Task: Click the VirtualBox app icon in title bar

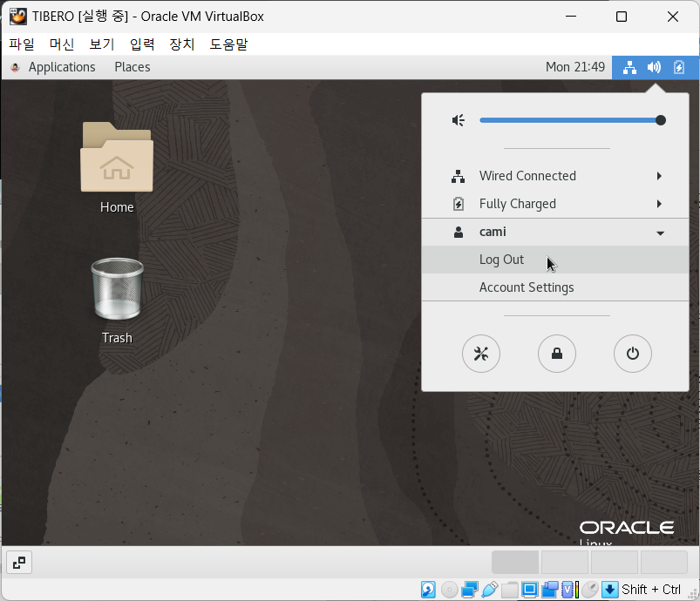Action: click(17, 17)
